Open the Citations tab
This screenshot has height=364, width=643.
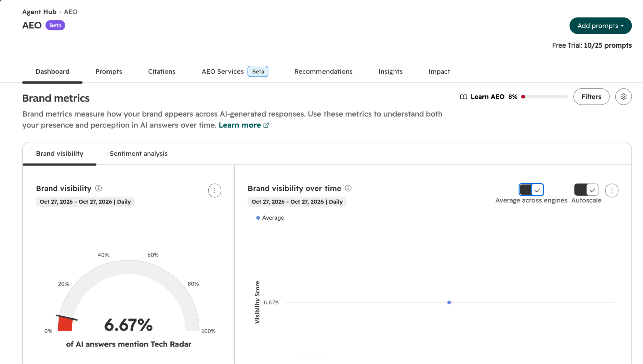(162, 71)
